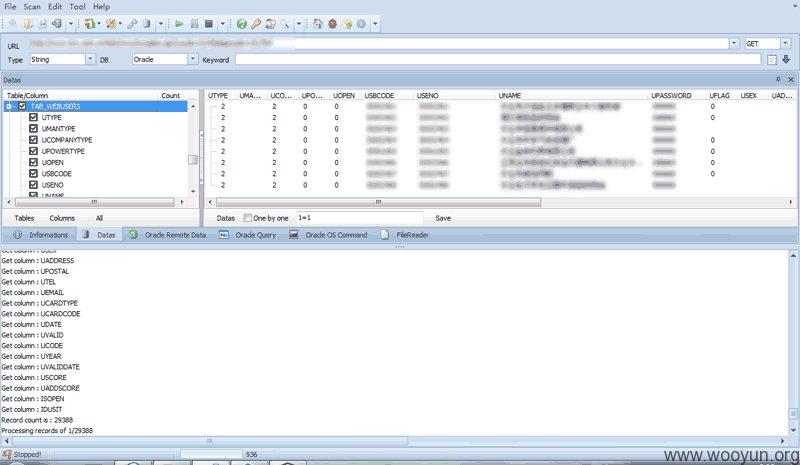Click the yellow box package toolbar icon
Screen dimensions: 800x465
pos(347,24)
